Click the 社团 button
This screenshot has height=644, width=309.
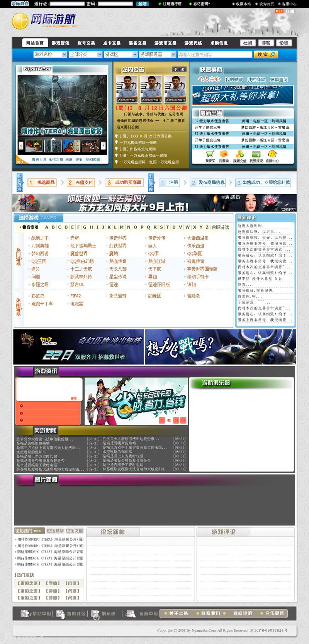coord(248,43)
